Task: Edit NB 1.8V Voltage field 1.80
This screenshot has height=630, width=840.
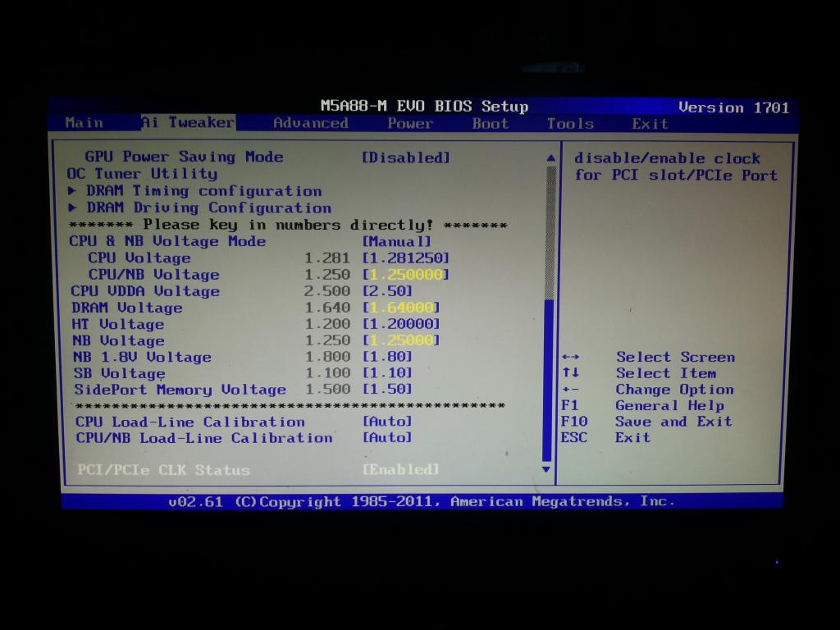Action: (x=387, y=356)
